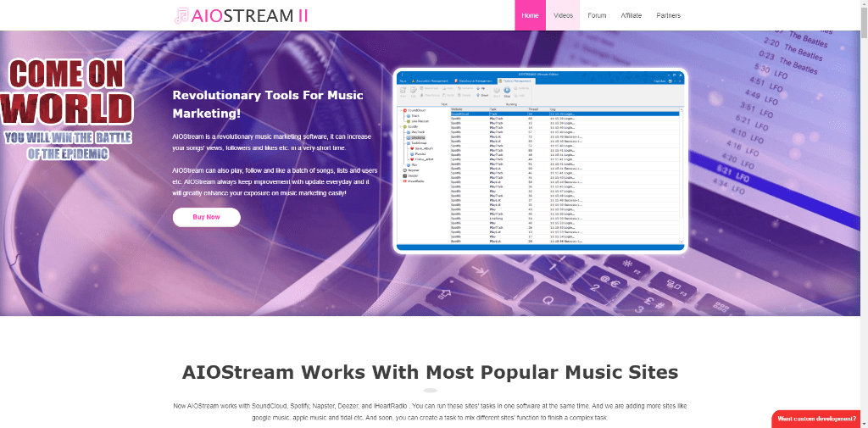Open the Affiliate page link
This screenshot has height=428, width=868.
pyautogui.click(x=631, y=15)
